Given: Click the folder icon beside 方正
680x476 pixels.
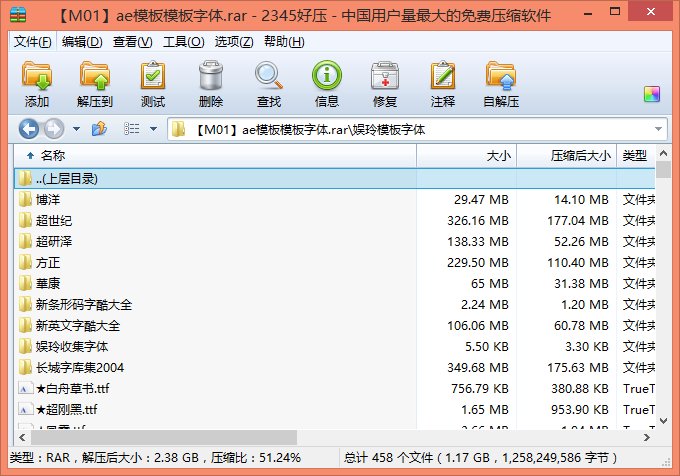Looking at the screenshot, I should 25,262.
